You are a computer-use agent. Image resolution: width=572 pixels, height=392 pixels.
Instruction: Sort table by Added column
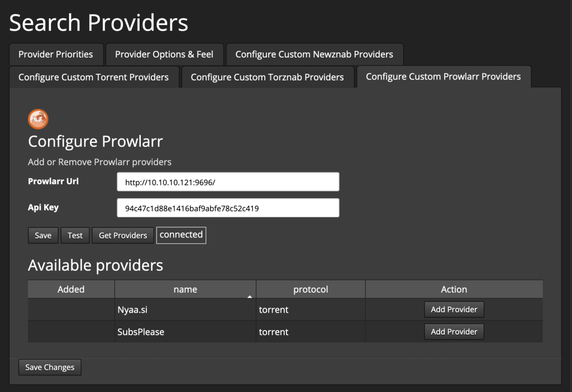pos(71,289)
